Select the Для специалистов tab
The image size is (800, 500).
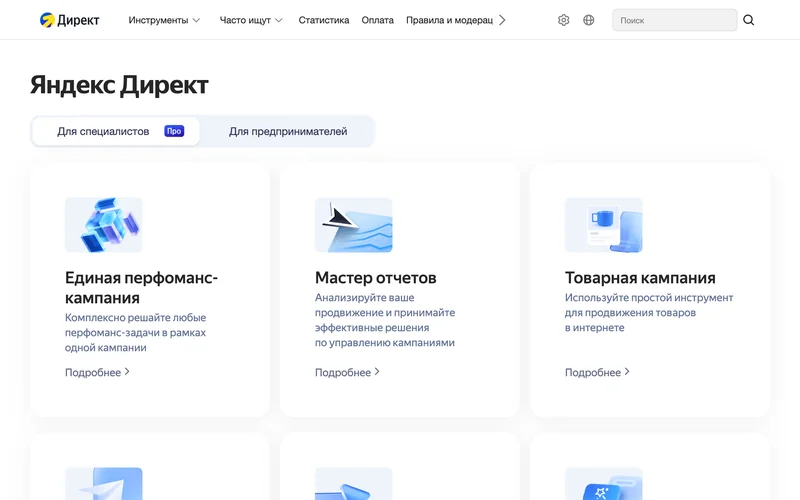tap(116, 131)
